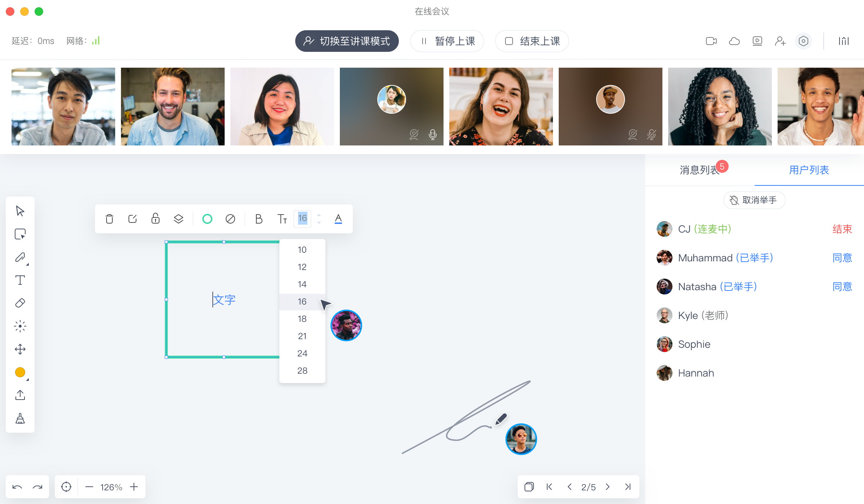Open the clear-board broom tool
This screenshot has height=504, width=864.
tap(20, 418)
